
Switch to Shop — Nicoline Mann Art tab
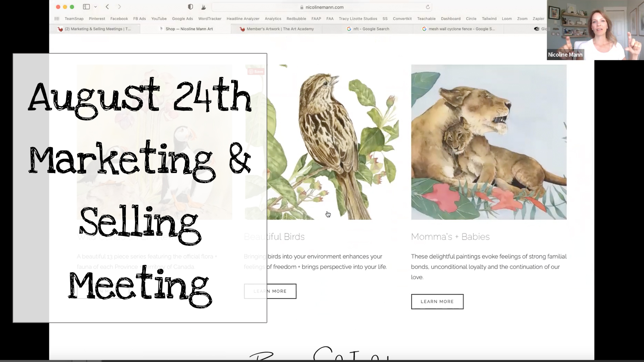tap(185, 29)
